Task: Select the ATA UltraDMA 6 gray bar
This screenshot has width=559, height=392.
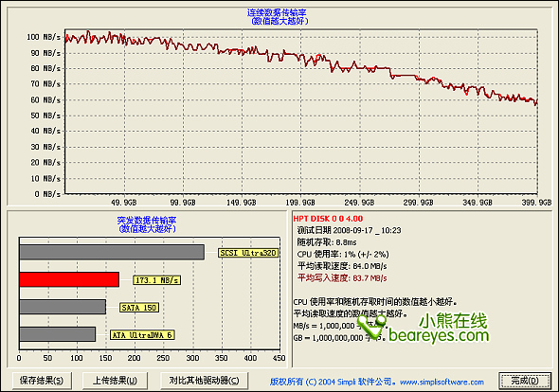Action: point(58,334)
